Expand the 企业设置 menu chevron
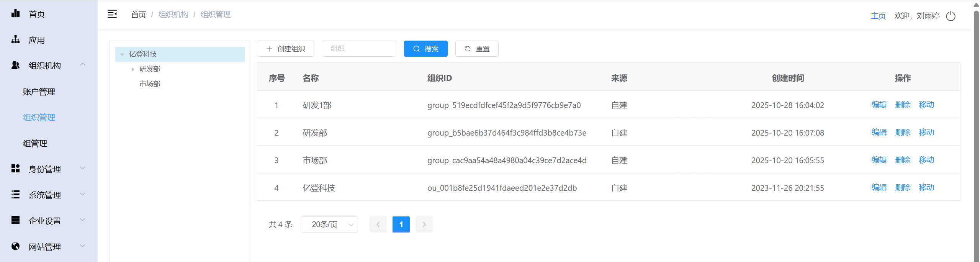The width and height of the screenshot is (980, 262). click(82, 220)
